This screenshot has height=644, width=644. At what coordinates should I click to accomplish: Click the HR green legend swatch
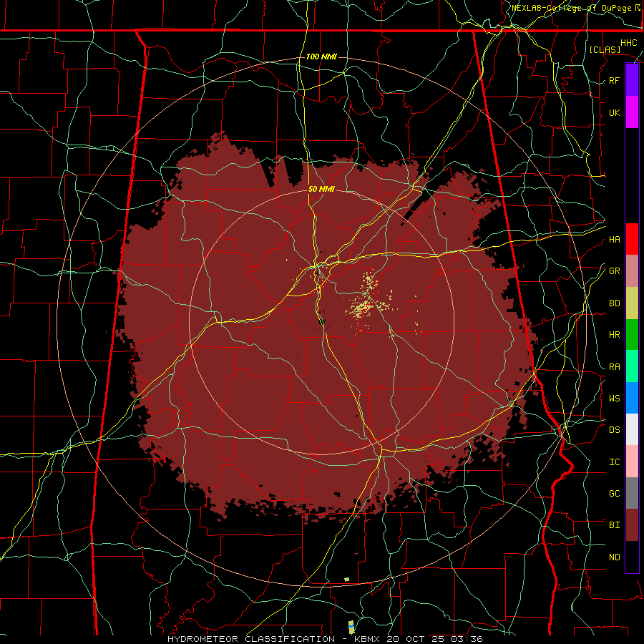[632, 334]
